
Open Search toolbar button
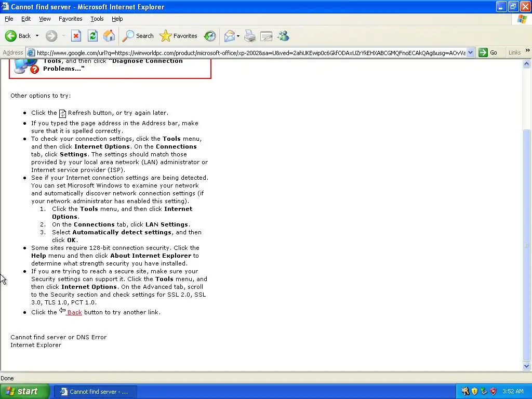point(138,36)
